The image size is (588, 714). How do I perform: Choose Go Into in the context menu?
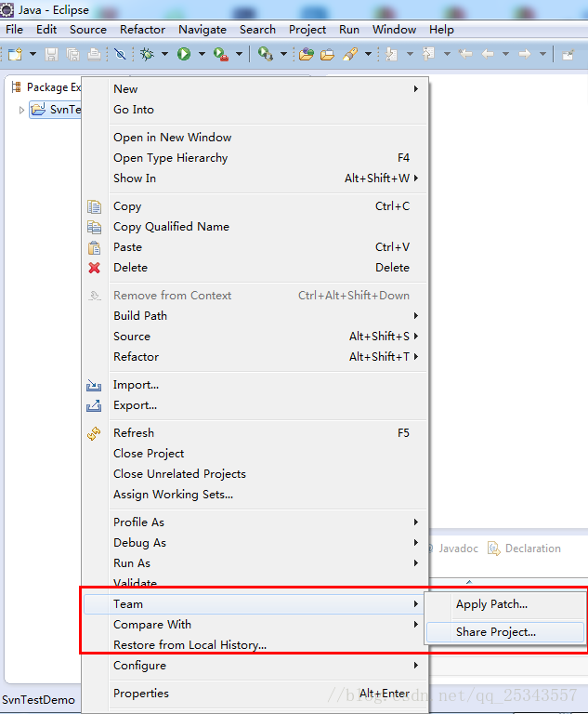point(255,110)
